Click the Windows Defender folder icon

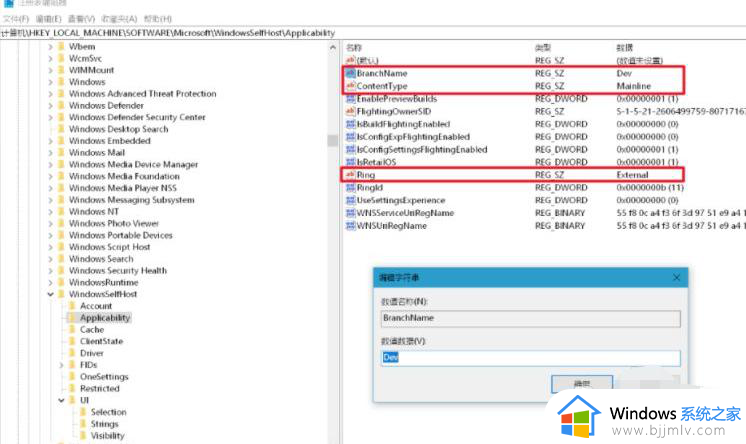[x=61, y=105]
